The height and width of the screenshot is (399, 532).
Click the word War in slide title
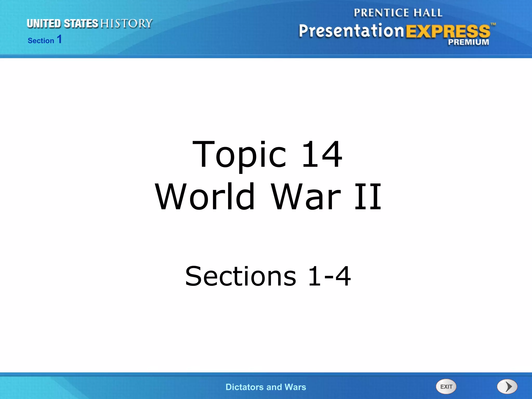point(306,196)
